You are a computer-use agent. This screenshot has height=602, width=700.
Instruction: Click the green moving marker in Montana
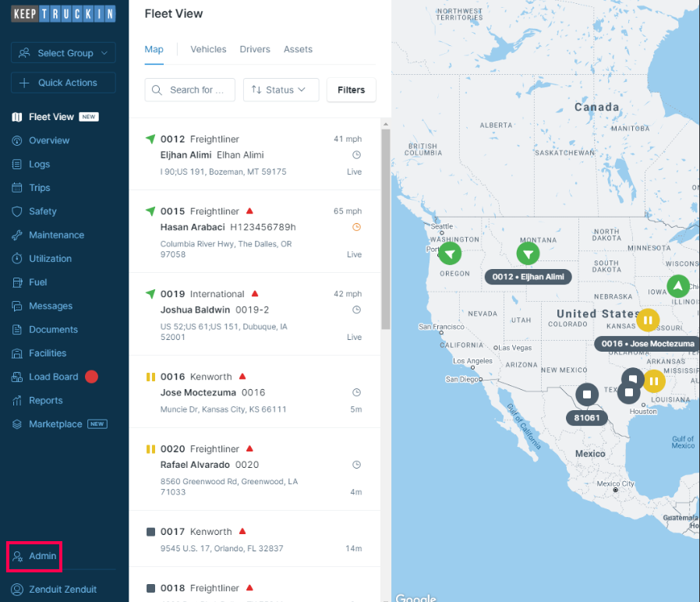click(x=529, y=253)
